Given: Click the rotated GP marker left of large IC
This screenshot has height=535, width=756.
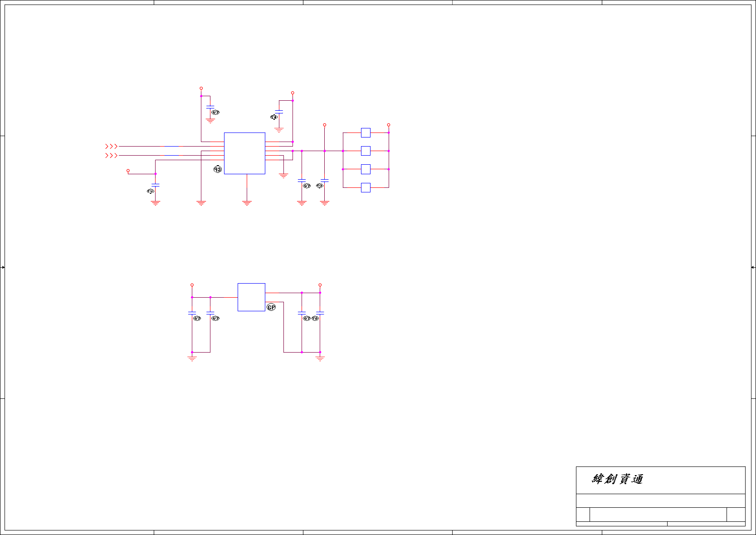Looking at the screenshot, I should coord(218,169).
